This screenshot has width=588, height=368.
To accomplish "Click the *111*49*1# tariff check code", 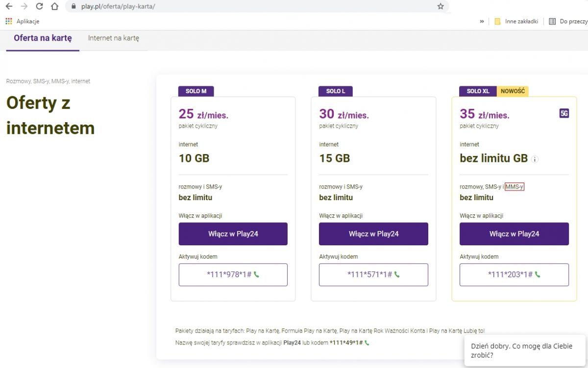I will point(346,342).
